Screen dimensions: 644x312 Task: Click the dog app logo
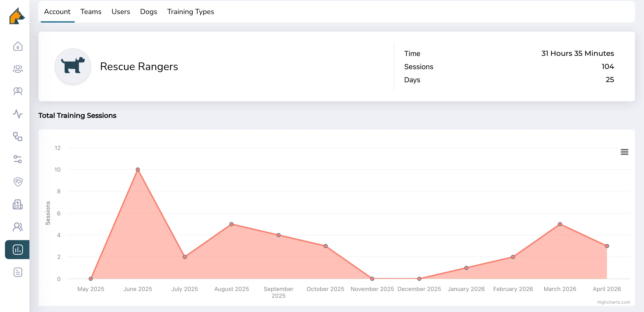17,16
